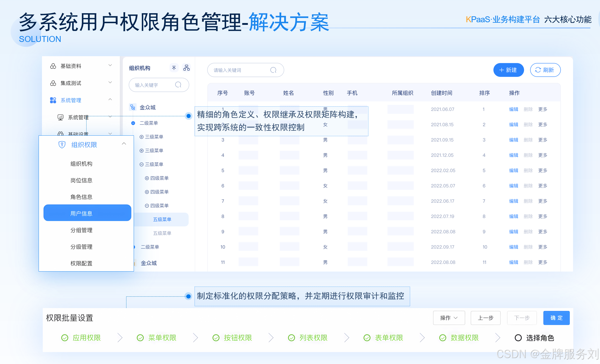Image resolution: width=600 pixels, height=364 pixels.
Task: Click the 数据权限 checked step
Action: 443,338
